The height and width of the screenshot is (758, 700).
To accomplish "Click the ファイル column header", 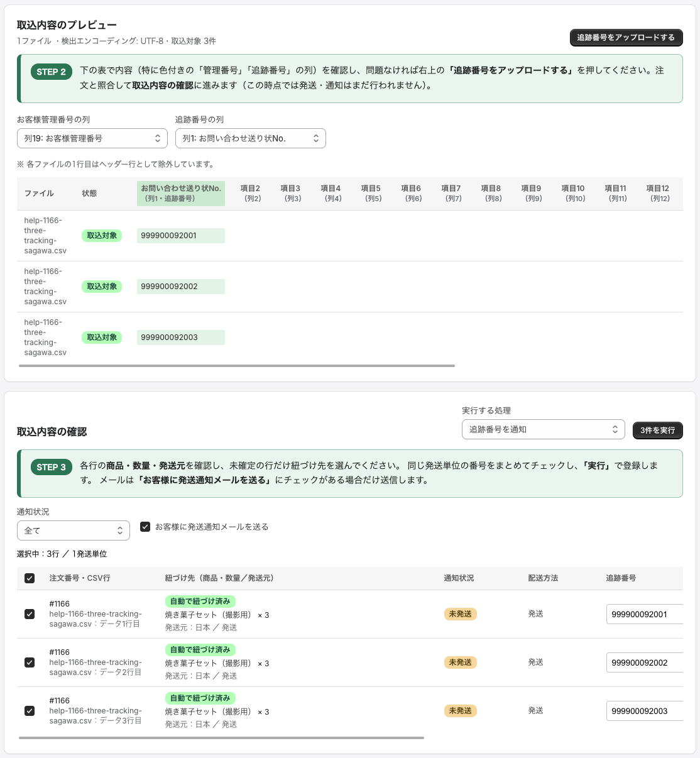I will point(39,194).
